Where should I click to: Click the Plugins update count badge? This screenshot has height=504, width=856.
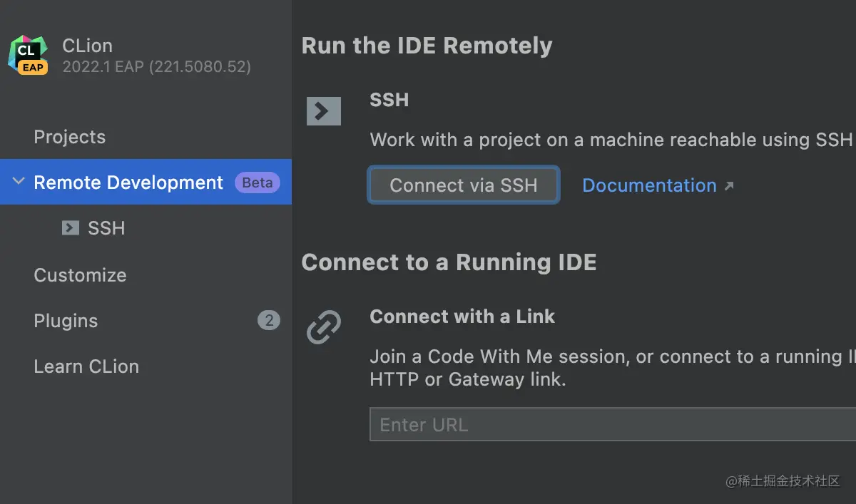[x=269, y=321]
